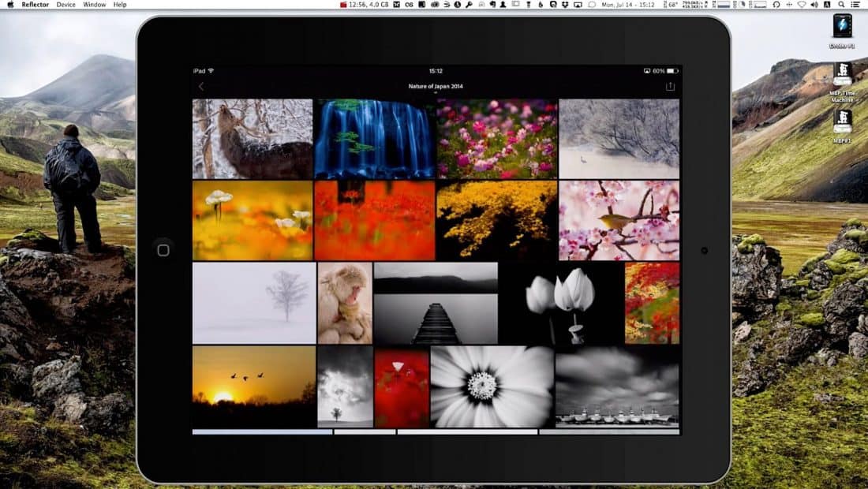
Task: Open the Reflector app menu
Action: click(35, 5)
